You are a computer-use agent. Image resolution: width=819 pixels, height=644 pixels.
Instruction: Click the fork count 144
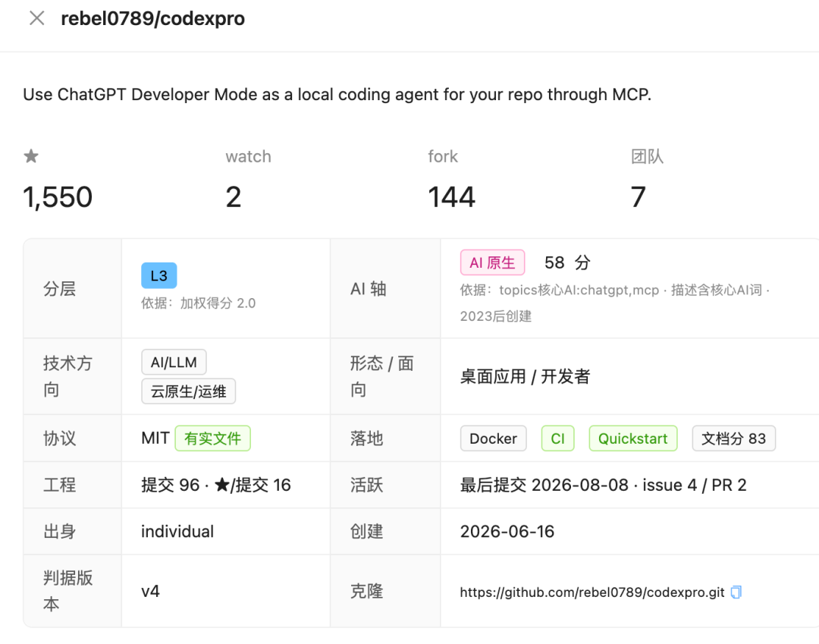pyautogui.click(x=451, y=197)
